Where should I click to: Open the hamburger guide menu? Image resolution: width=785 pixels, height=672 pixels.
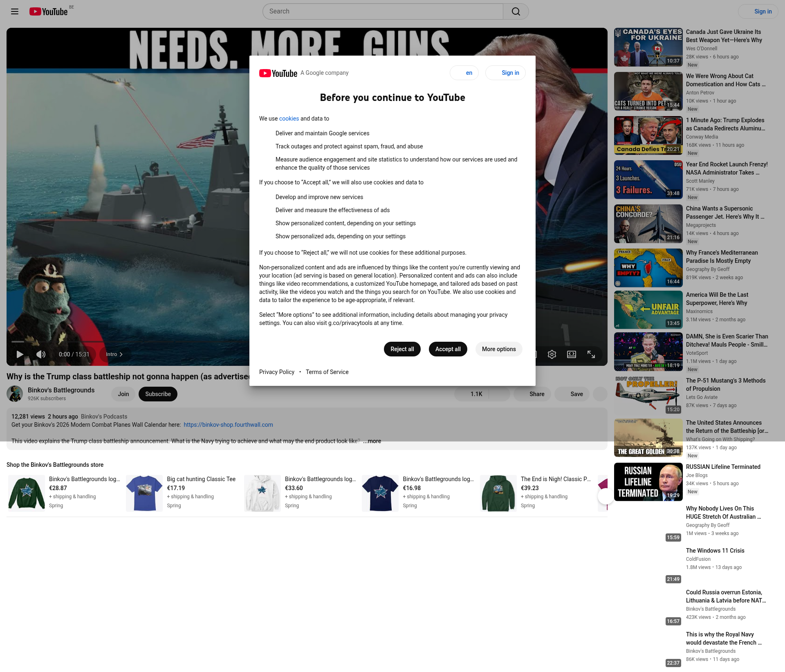[x=15, y=11]
